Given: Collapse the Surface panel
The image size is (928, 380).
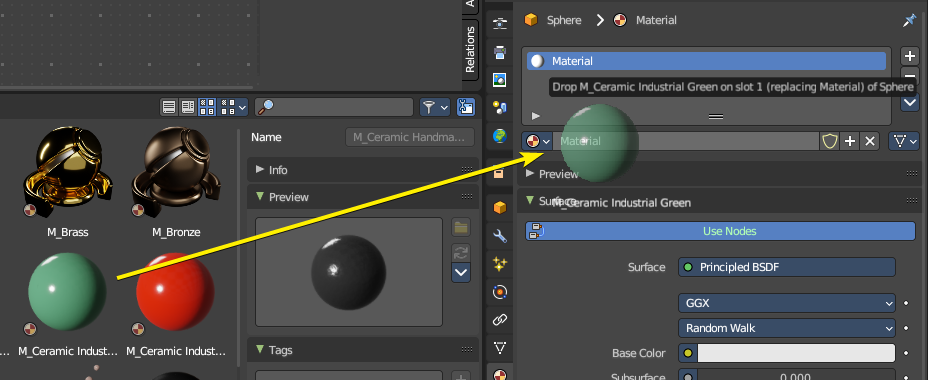Looking at the screenshot, I should coord(529,201).
